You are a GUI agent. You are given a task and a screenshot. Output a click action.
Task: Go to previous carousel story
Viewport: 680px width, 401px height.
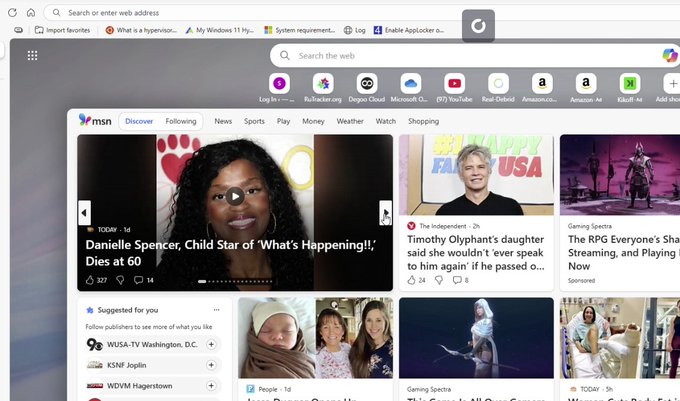(x=84, y=213)
